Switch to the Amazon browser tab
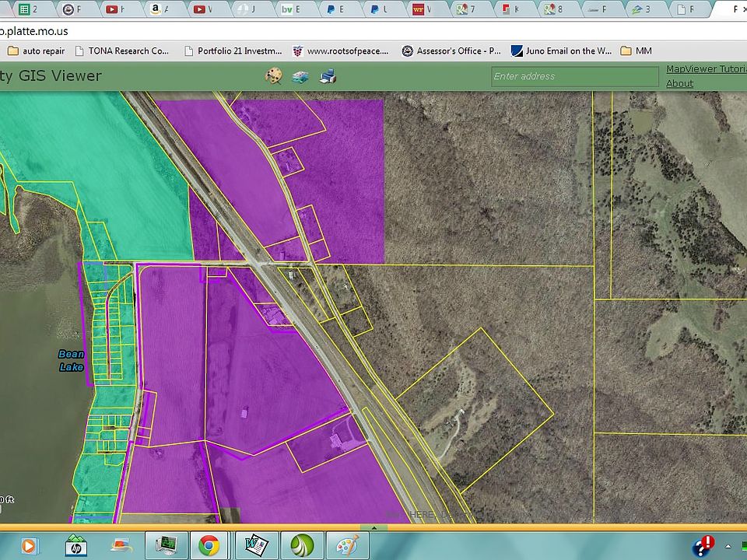The height and width of the screenshot is (560, 747). pyautogui.click(x=160, y=9)
